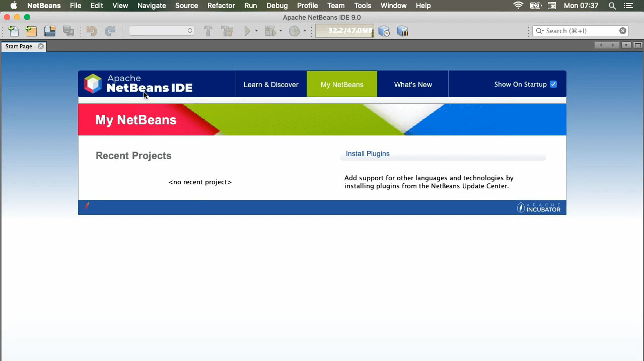This screenshot has width=644, height=361.
Task: Uncheck the Show On Startup checkbox
Action: tap(553, 84)
